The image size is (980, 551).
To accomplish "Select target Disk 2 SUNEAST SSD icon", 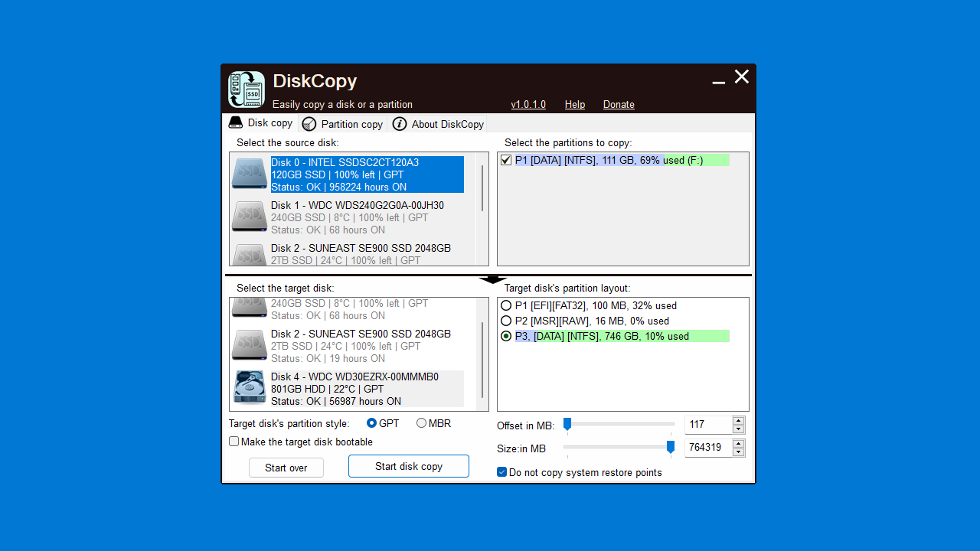I will point(250,346).
